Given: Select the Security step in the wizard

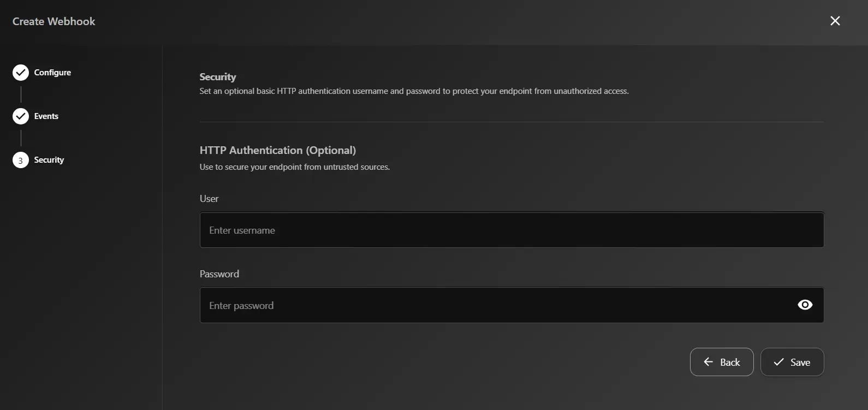Looking at the screenshot, I should pyautogui.click(x=49, y=159).
